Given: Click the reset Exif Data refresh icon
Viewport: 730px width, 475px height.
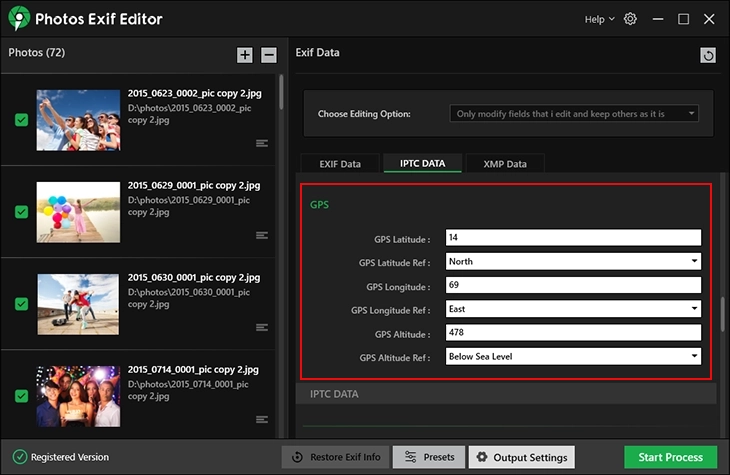Looking at the screenshot, I should [x=708, y=56].
